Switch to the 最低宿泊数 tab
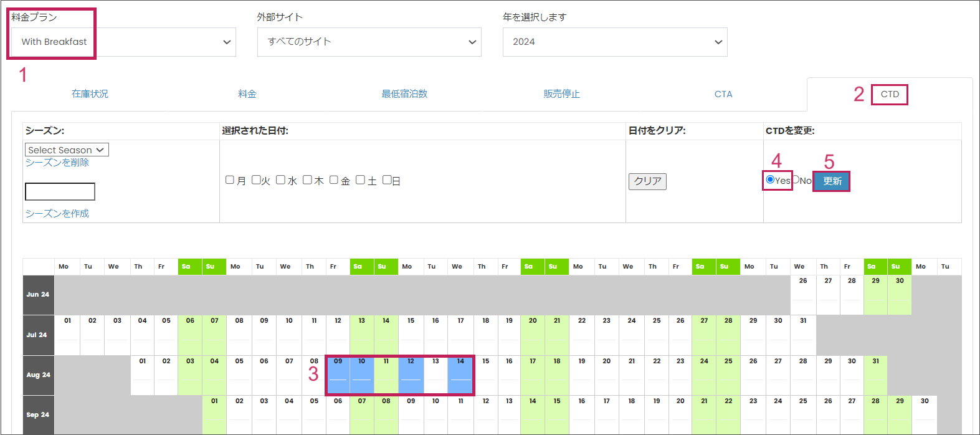 pos(404,93)
